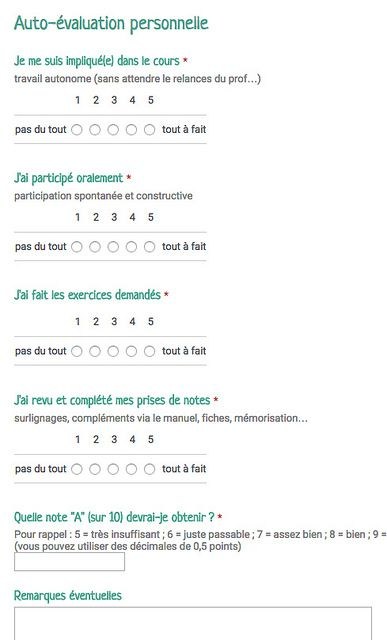The width and height of the screenshot is (387, 640).
Task: Choose rating 1 for 'J'ai participé oralement'
Action: click(77, 247)
